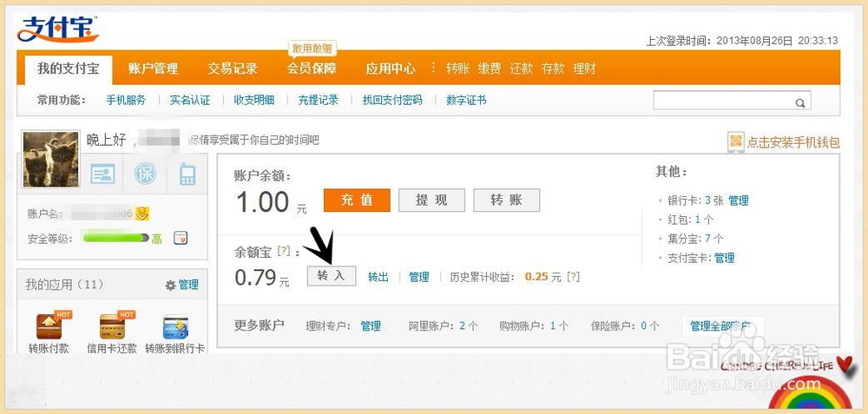Click the [?] help after 历史累计收益
This screenshot has width=868, height=414.
(573, 277)
